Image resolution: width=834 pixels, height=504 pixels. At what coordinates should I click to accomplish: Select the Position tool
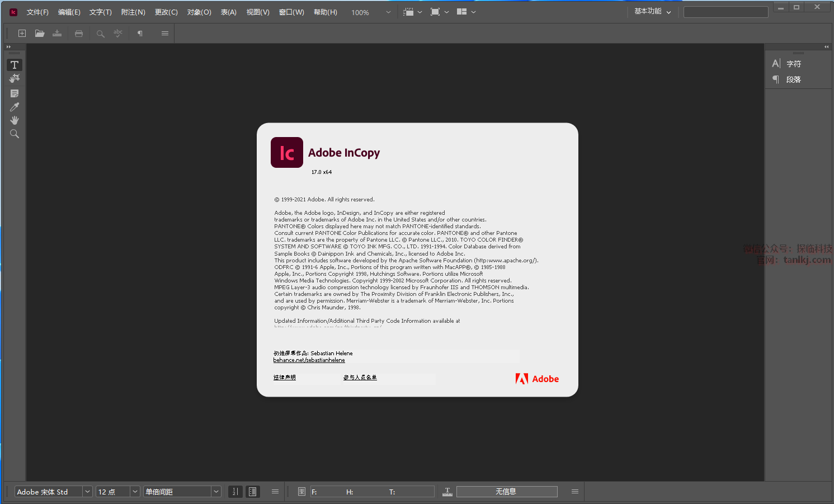(15, 79)
